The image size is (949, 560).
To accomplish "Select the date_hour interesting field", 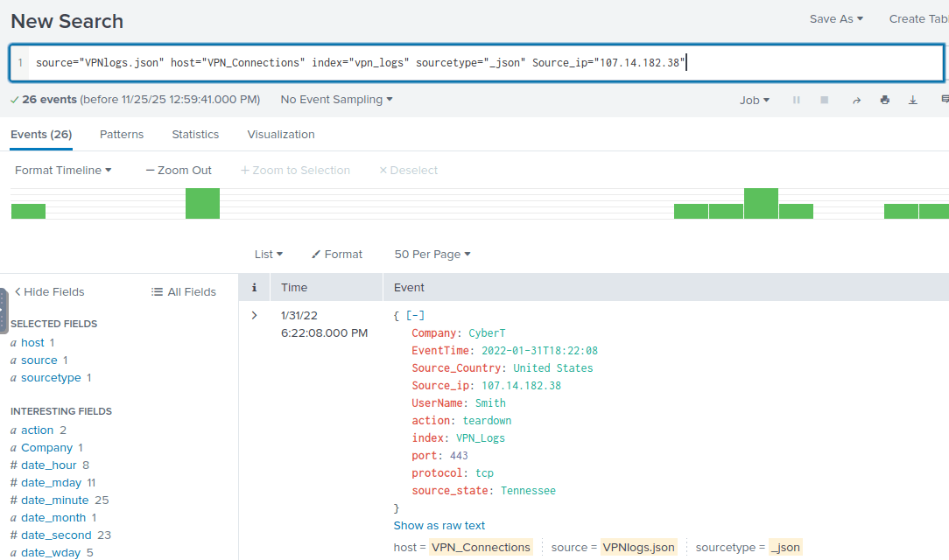I will pos(49,465).
